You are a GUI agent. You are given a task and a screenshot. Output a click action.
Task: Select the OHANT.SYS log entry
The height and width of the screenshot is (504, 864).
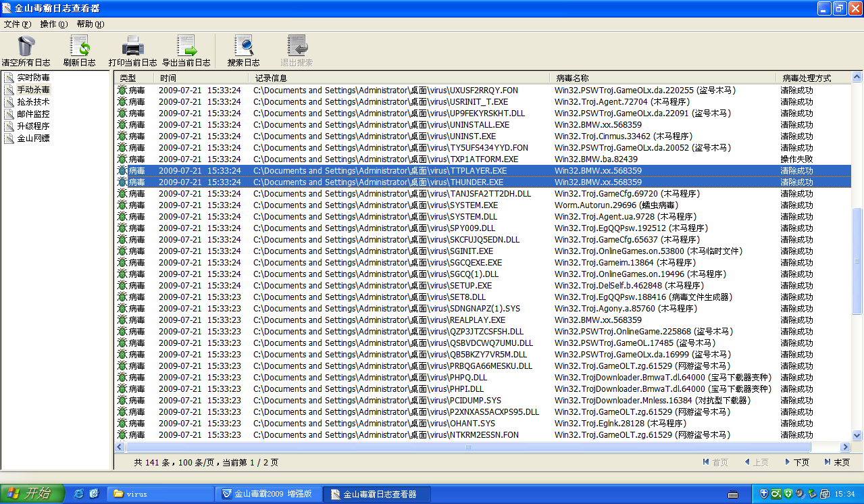click(x=483, y=424)
